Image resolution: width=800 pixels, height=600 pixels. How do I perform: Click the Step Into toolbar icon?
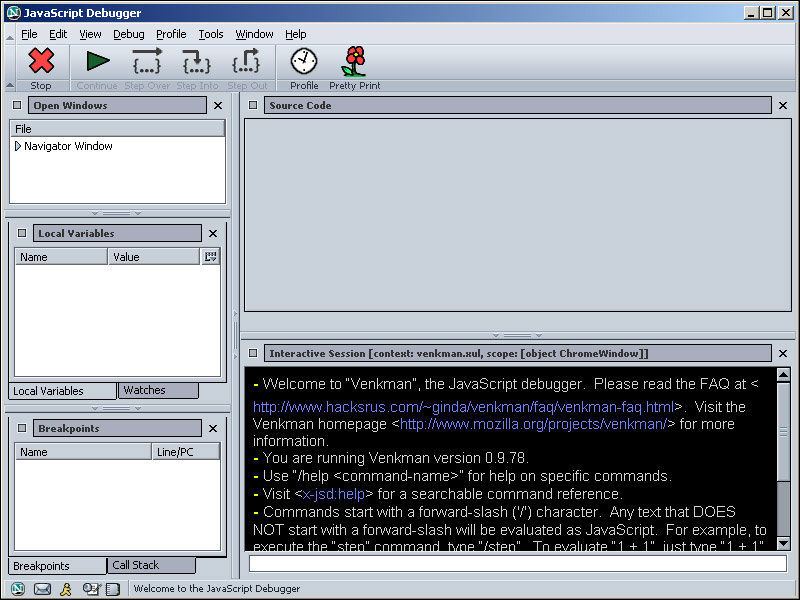pyautogui.click(x=197, y=62)
